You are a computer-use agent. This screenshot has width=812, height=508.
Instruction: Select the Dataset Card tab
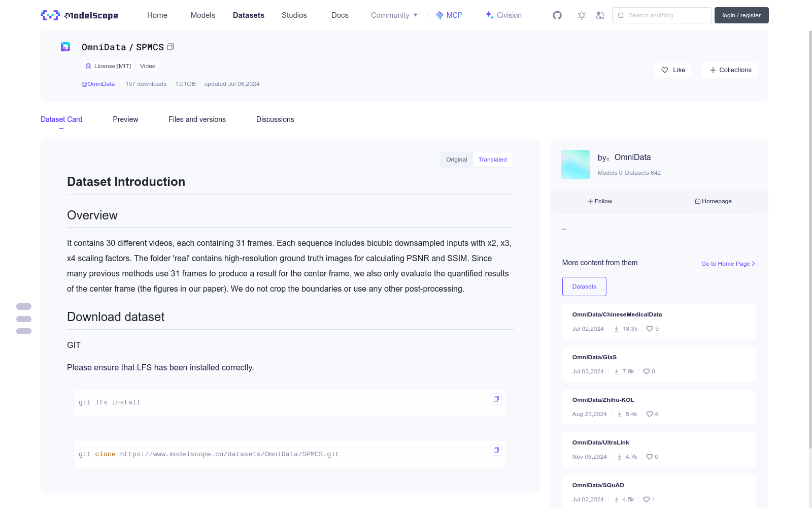[x=61, y=119]
